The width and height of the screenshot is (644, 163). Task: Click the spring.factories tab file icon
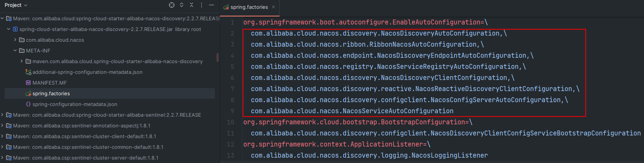click(226, 7)
